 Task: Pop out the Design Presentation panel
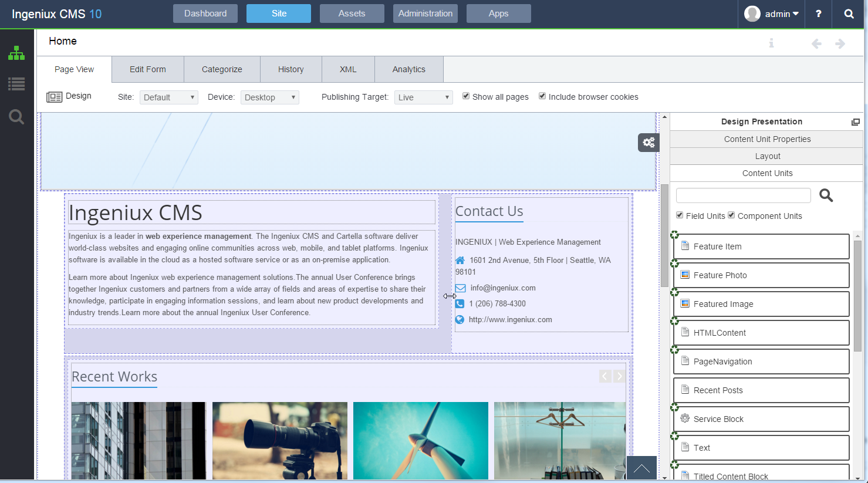pyautogui.click(x=855, y=122)
